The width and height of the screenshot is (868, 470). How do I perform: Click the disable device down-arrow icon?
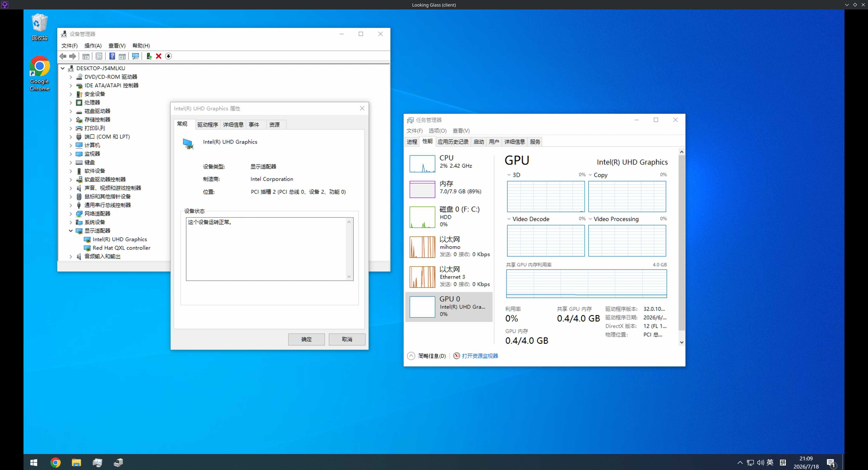168,56
